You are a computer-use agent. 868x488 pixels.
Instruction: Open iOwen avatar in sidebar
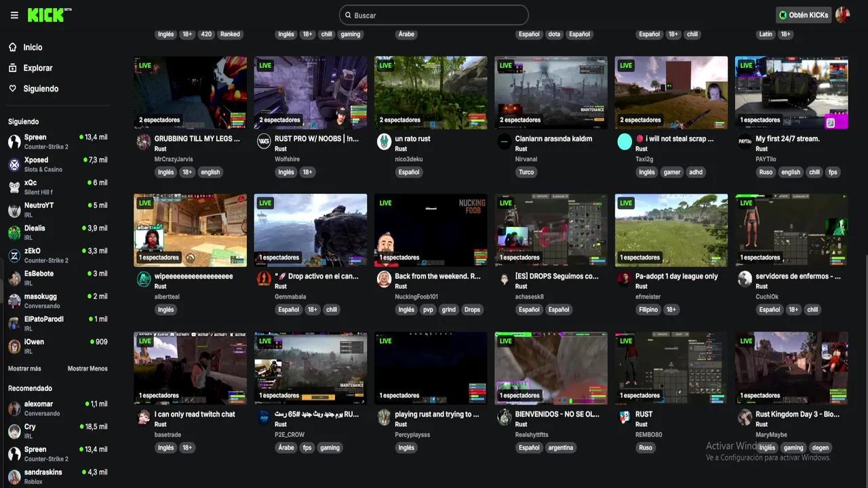14,346
